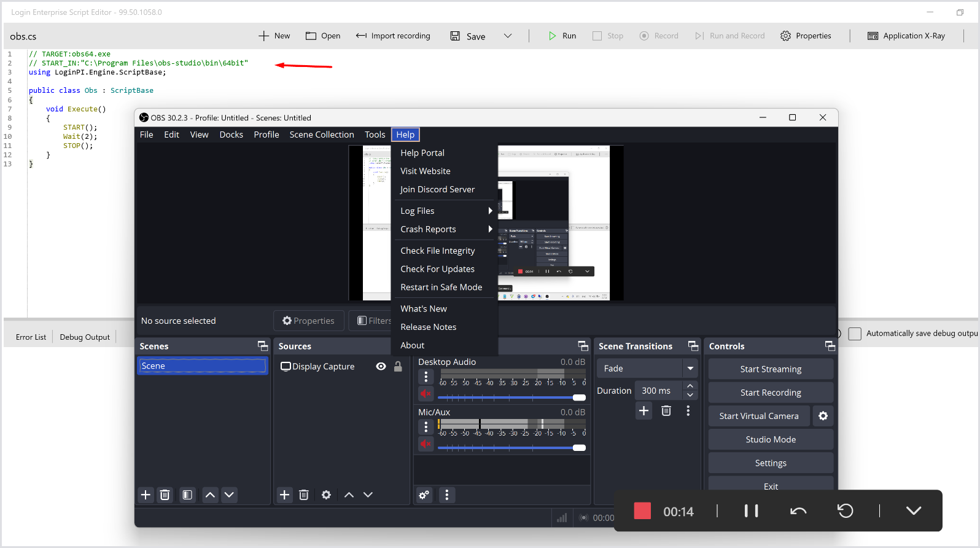980x548 pixels.
Task: Click the Start Recording button
Action: click(x=770, y=393)
